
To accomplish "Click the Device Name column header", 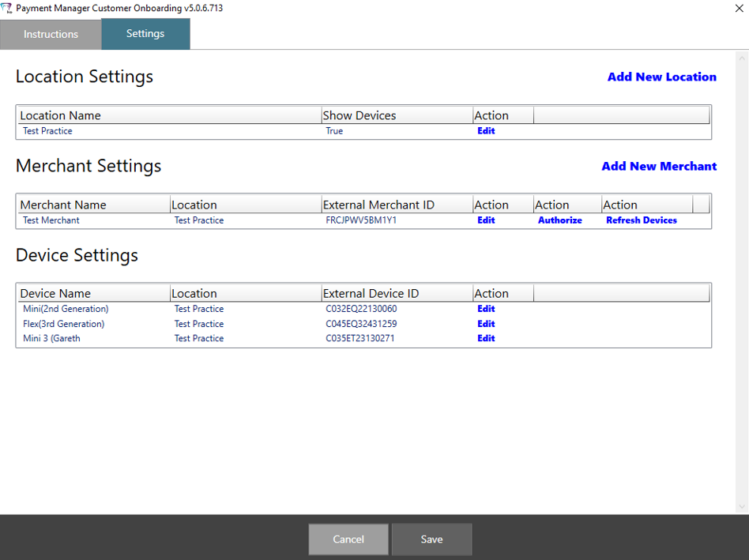I will [x=94, y=294].
